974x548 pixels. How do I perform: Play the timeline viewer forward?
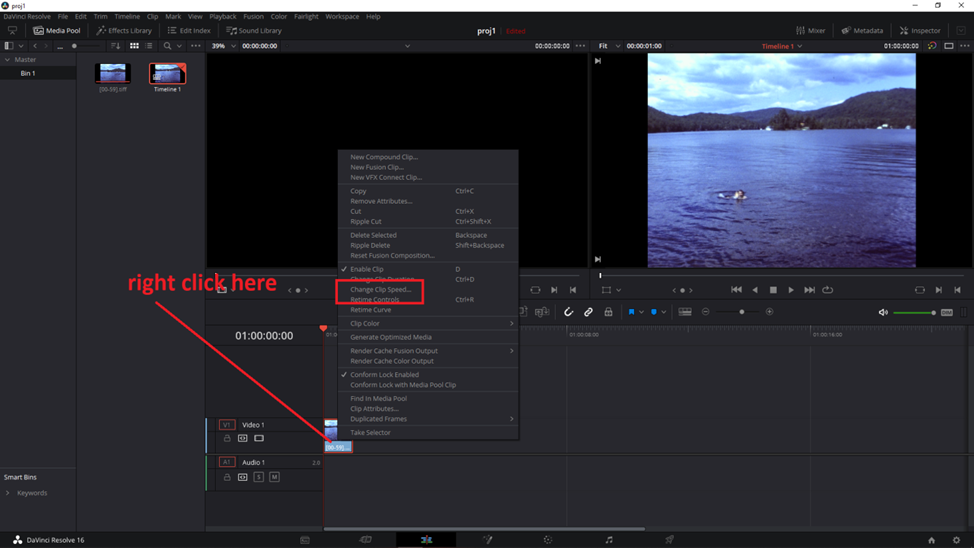[x=791, y=290]
